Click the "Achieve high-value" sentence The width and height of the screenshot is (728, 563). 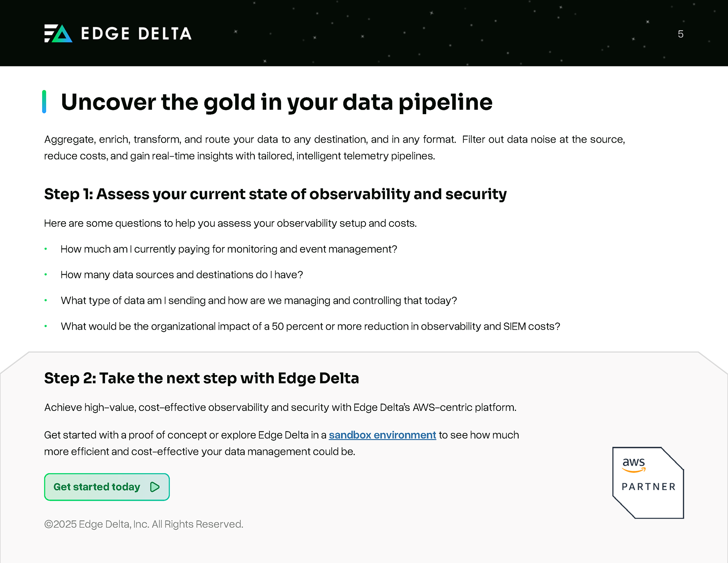pos(280,407)
